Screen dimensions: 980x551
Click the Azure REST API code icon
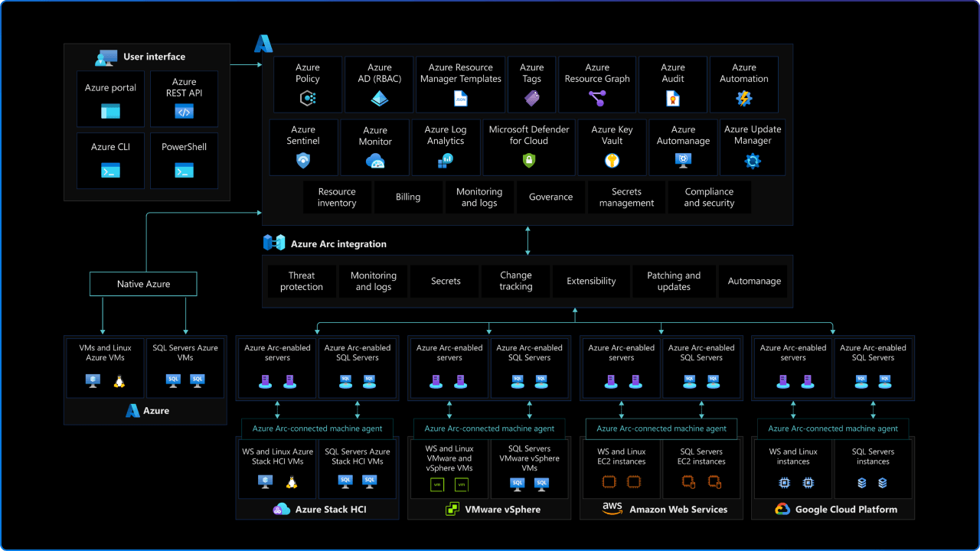coord(184,112)
